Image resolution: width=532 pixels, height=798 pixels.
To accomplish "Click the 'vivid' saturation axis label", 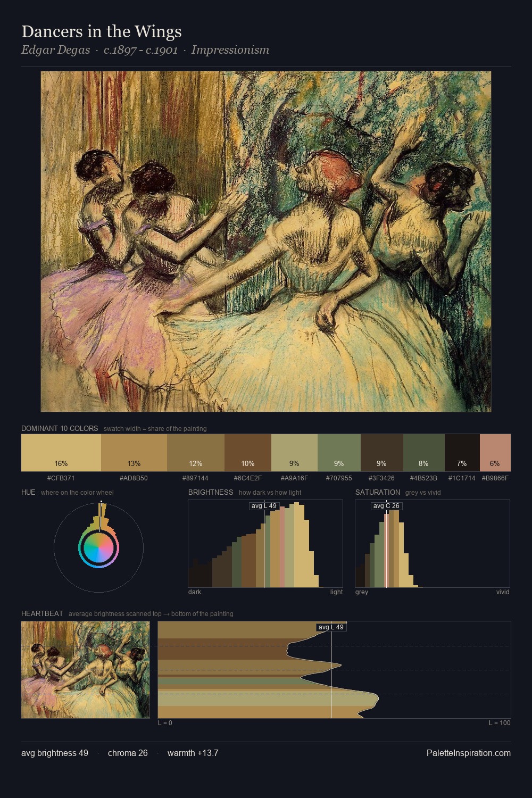I will pyautogui.click(x=503, y=592).
